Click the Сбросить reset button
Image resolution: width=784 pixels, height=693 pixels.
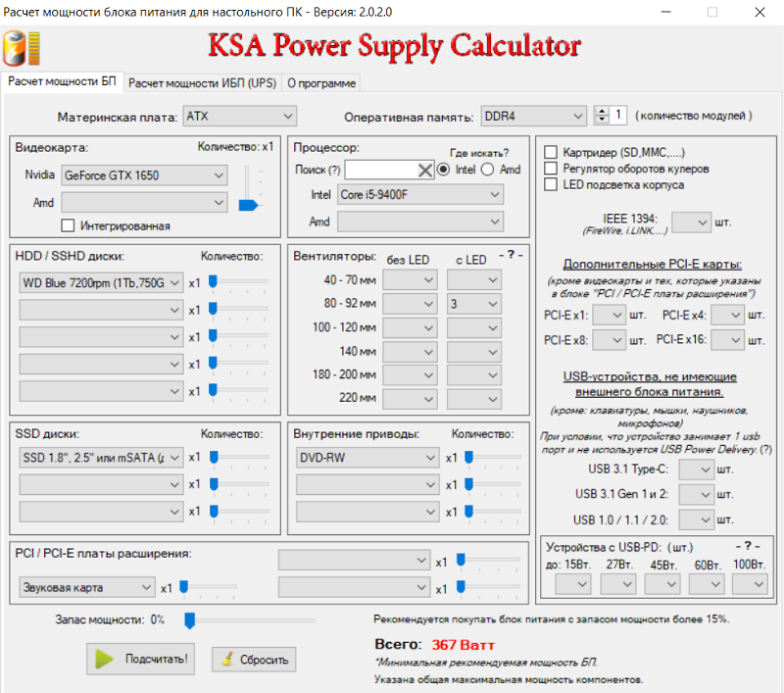point(254,660)
